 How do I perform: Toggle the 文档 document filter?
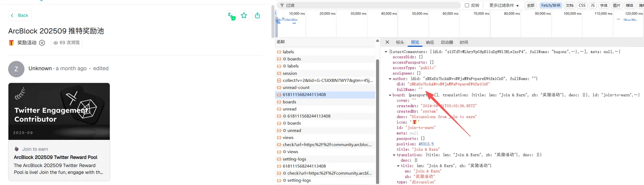point(570,5)
